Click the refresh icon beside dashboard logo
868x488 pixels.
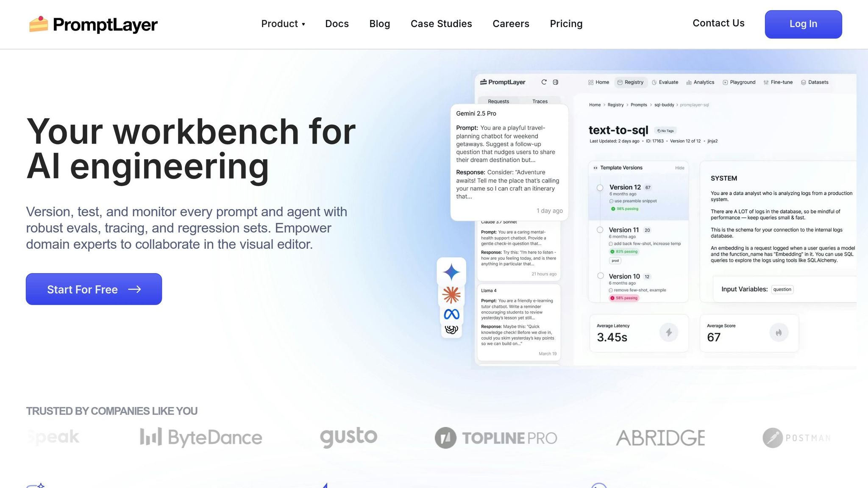544,82
